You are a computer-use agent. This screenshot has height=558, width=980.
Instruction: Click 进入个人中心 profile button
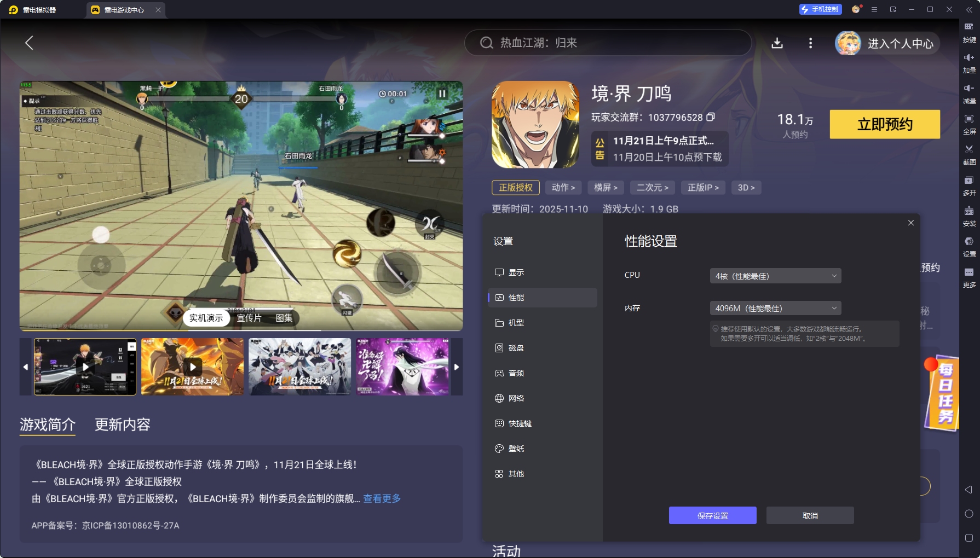coord(887,43)
